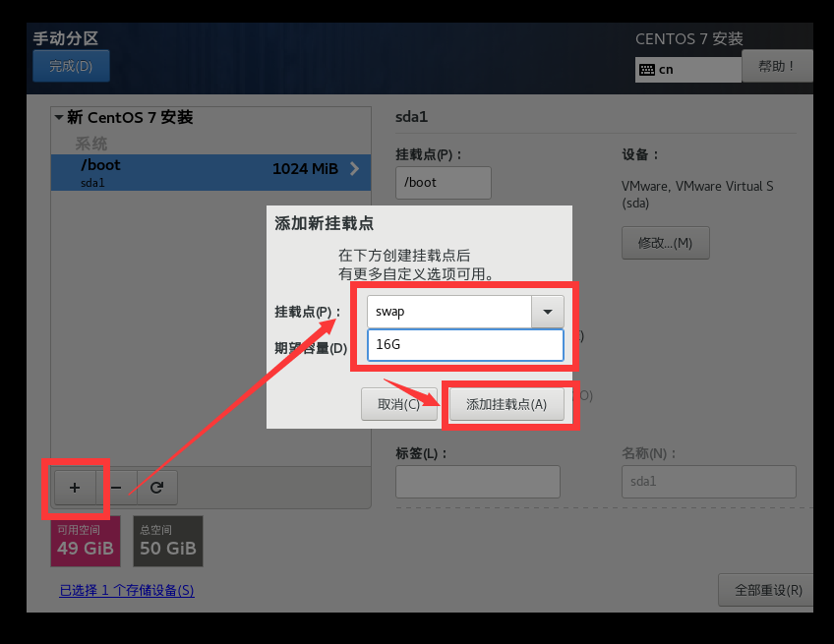834x644 pixels.
Task: Open the swap mount point dropdown
Action: tap(548, 312)
